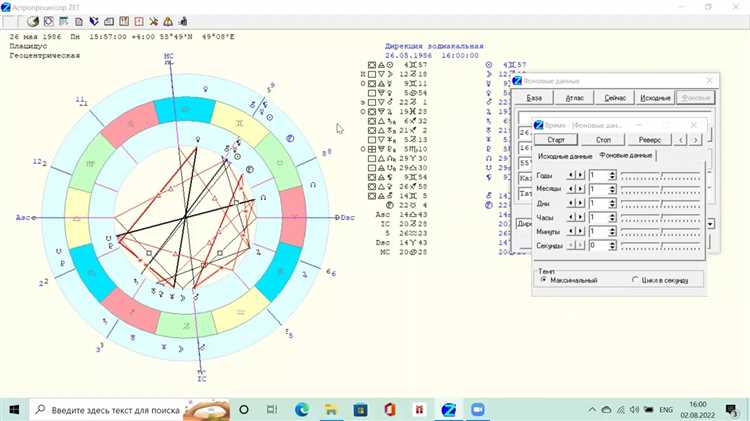750x421 pixels.
Task: Click the card-shaped toolbar icon
Action: pyautogui.click(x=109, y=22)
